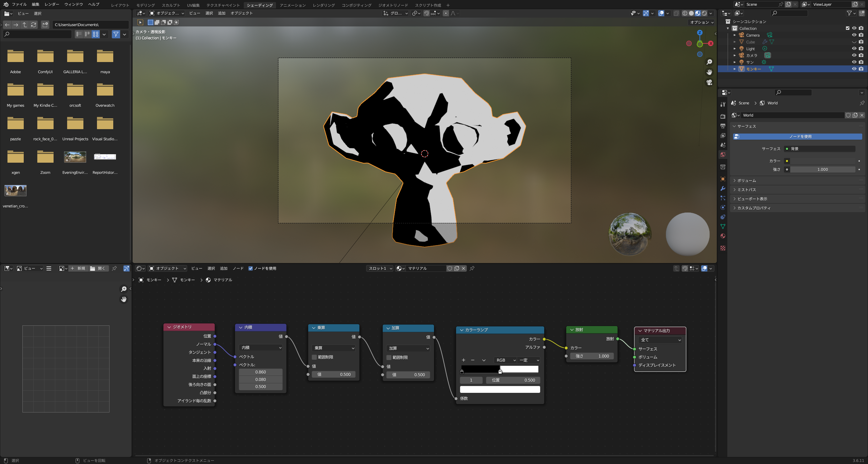Open the Texture properties checker icon
The height and width of the screenshot is (464, 868).
[x=723, y=248]
